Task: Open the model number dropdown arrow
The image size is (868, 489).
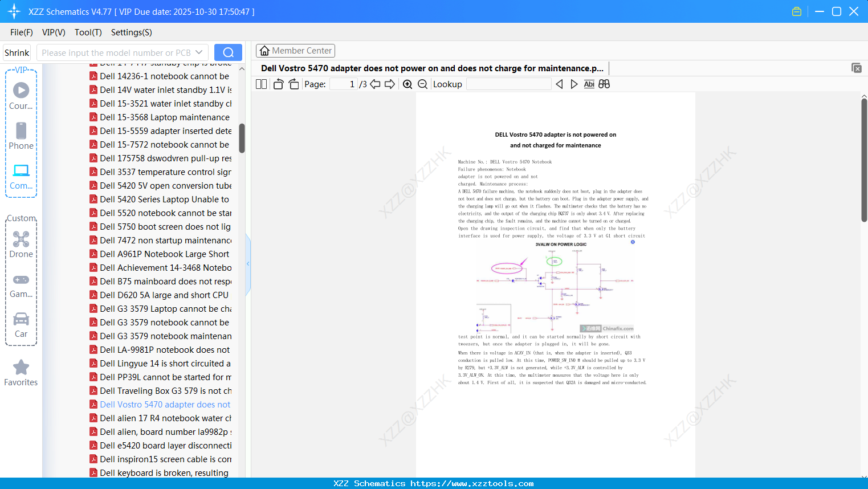Action: point(199,52)
